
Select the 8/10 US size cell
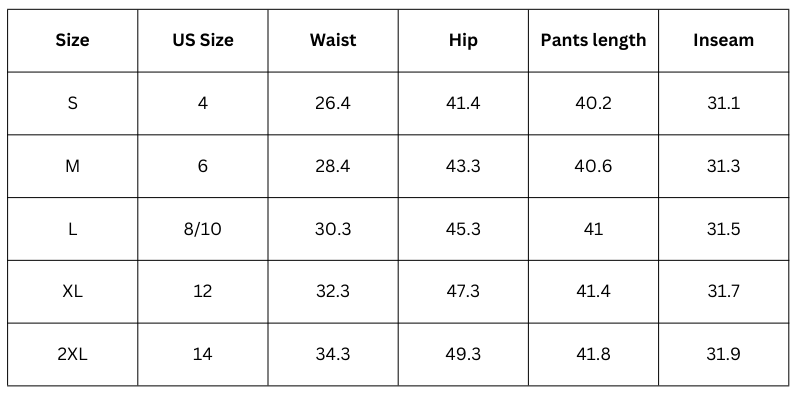[202, 229]
